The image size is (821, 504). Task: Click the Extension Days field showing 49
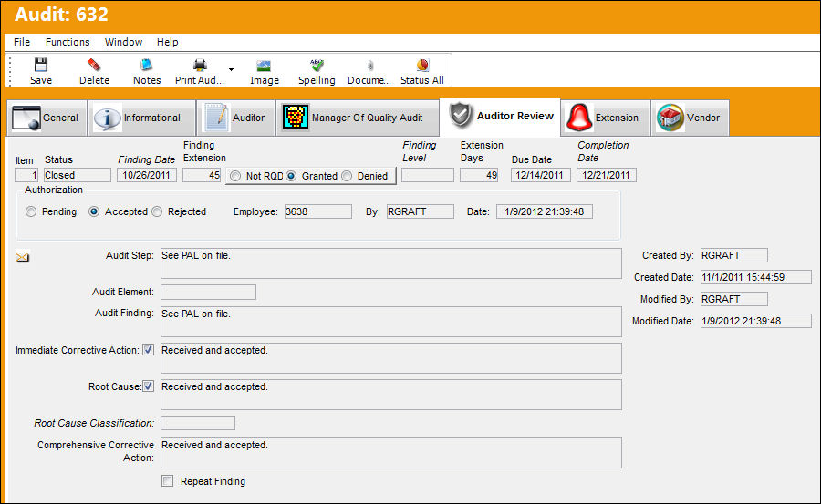479,175
